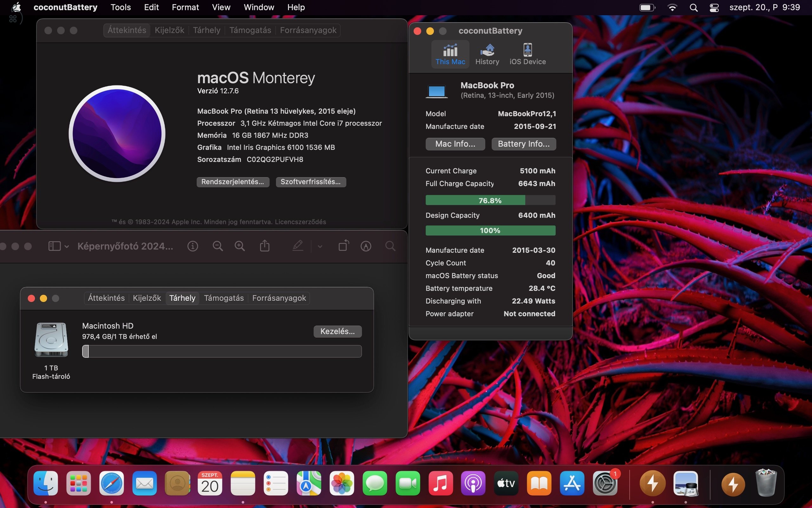Open Music app in the Dock
Image resolution: width=812 pixels, height=508 pixels.
(441, 484)
